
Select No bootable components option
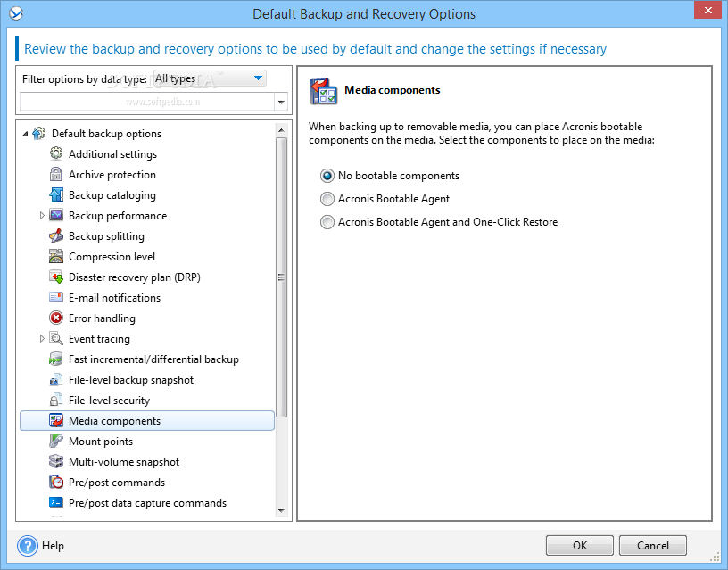click(x=390, y=176)
